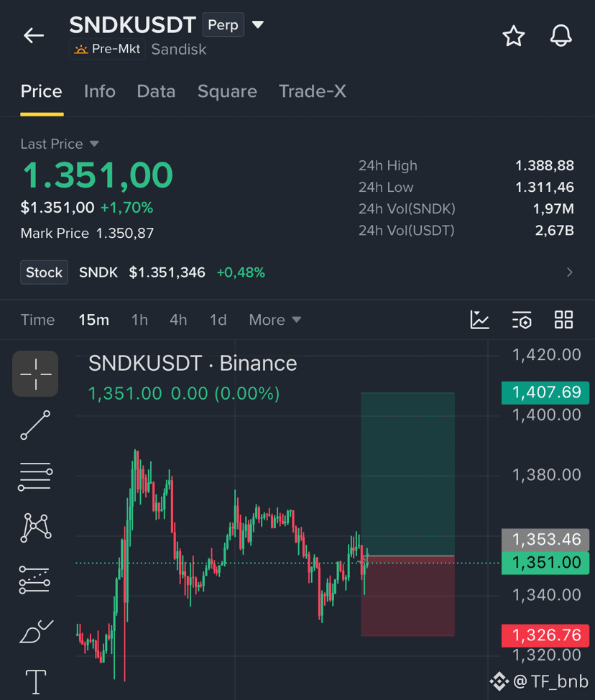Click the 1,353.46 entry price label
Image resolution: width=595 pixels, height=700 pixels.
(x=545, y=540)
